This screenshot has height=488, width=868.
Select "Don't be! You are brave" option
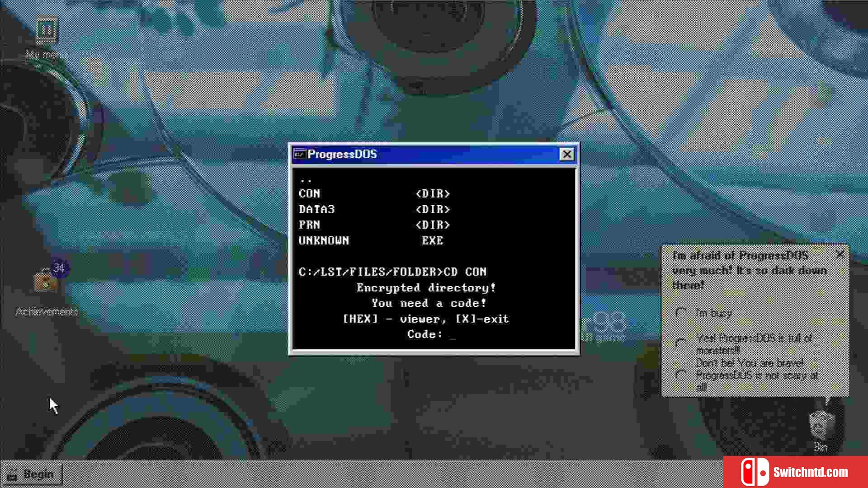coord(747,375)
